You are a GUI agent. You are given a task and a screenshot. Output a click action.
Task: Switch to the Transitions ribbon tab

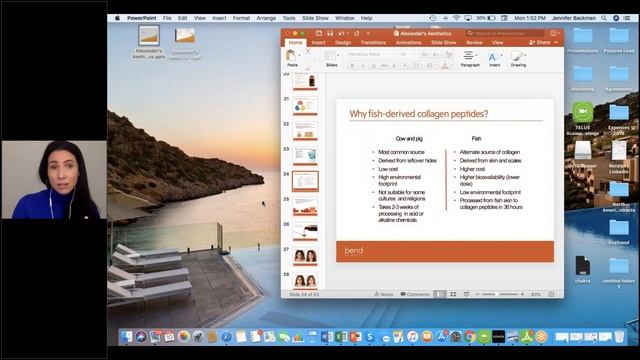[x=373, y=42]
